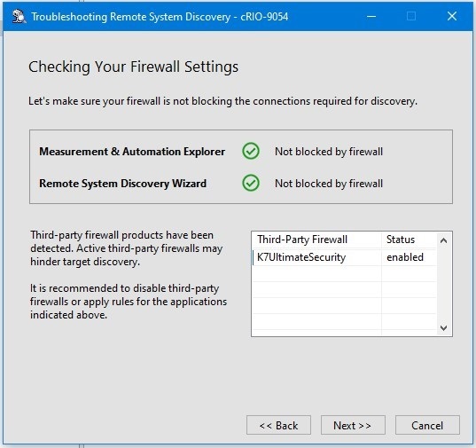The height and width of the screenshot is (448, 476).
Task: Click the firewall list scroll up arrow
Action: (443, 241)
